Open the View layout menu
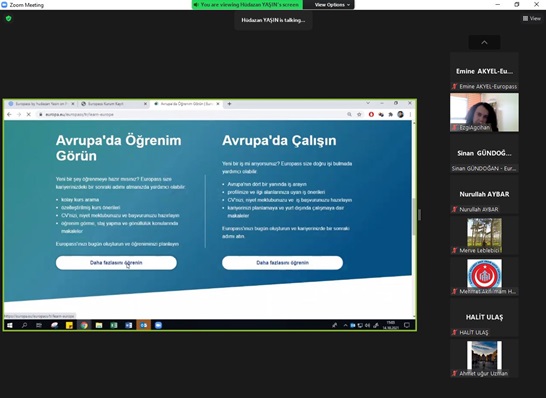The width and height of the screenshot is (546, 398). point(532,18)
